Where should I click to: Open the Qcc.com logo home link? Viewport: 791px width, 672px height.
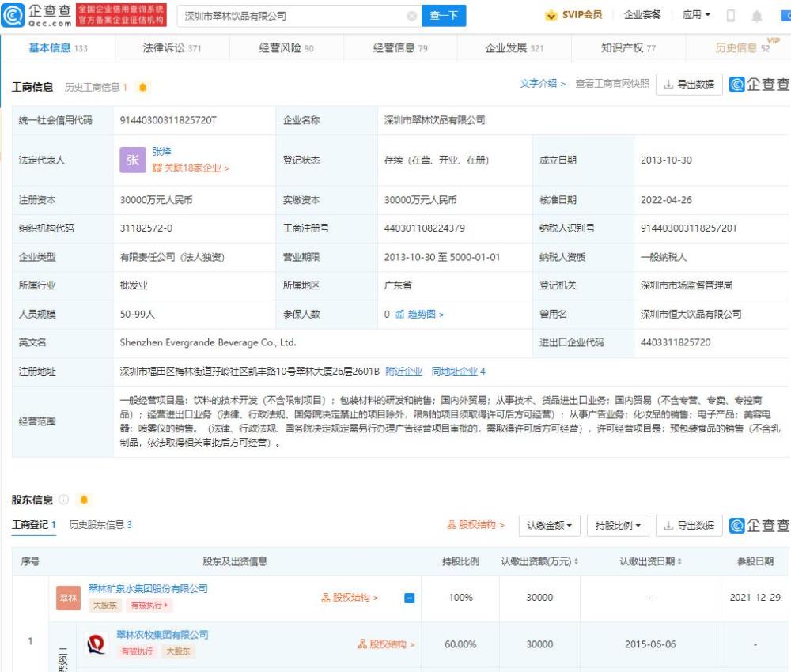coord(36,14)
